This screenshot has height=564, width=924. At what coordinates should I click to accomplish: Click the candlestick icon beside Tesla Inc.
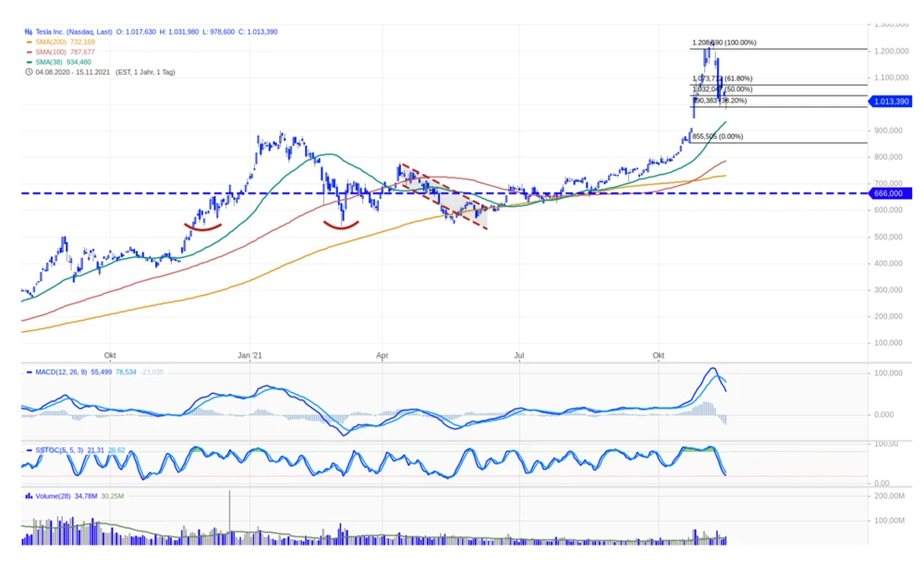click(28, 32)
